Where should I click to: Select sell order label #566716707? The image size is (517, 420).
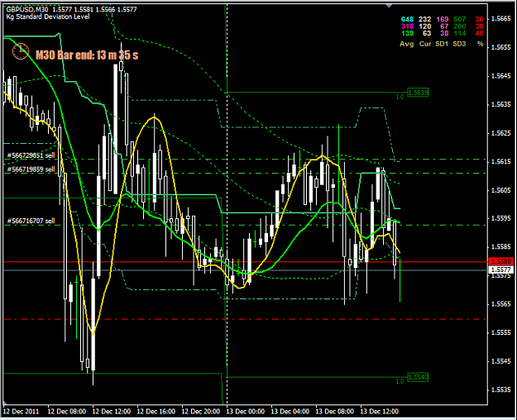(31, 221)
